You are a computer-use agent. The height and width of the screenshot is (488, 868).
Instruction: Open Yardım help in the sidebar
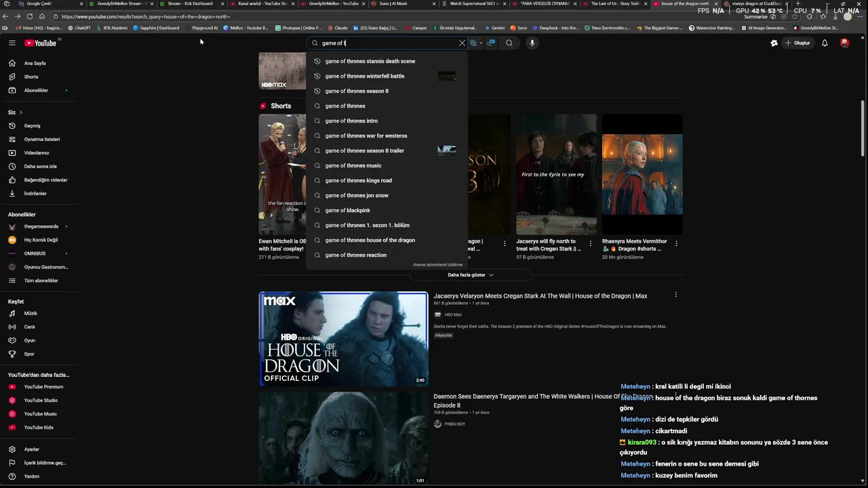(x=32, y=476)
